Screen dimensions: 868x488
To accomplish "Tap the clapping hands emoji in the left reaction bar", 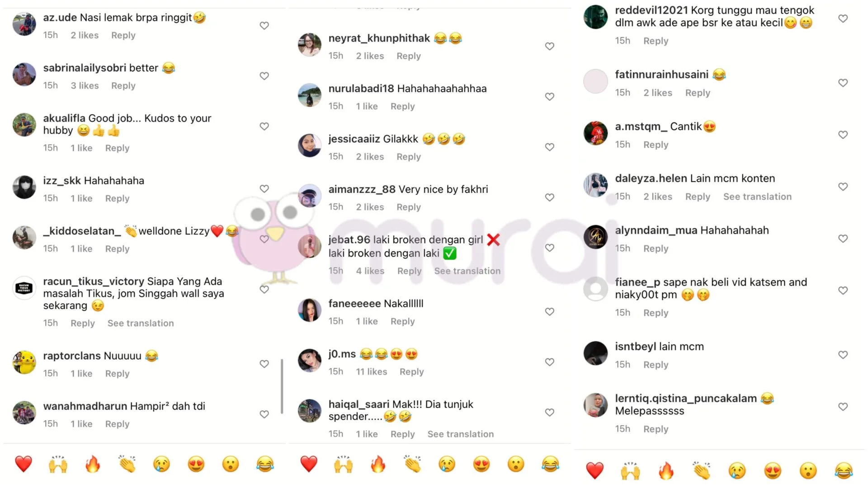I will click(127, 464).
